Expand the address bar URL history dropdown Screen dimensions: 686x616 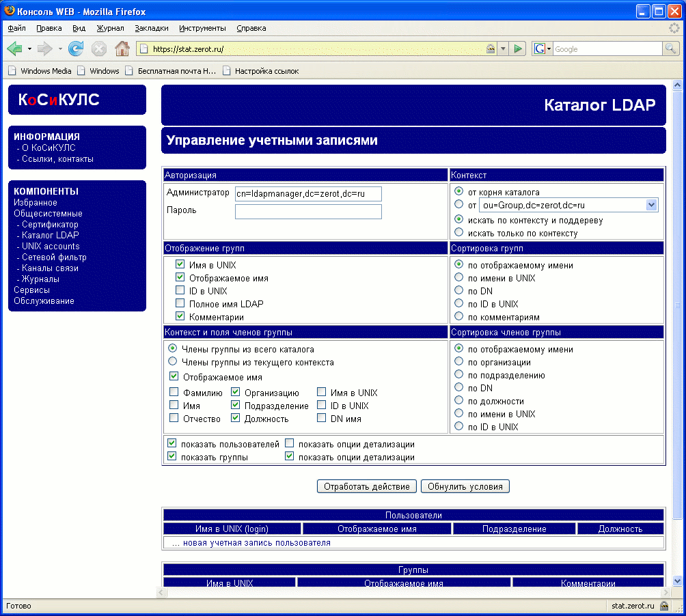(x=503, y=49)
